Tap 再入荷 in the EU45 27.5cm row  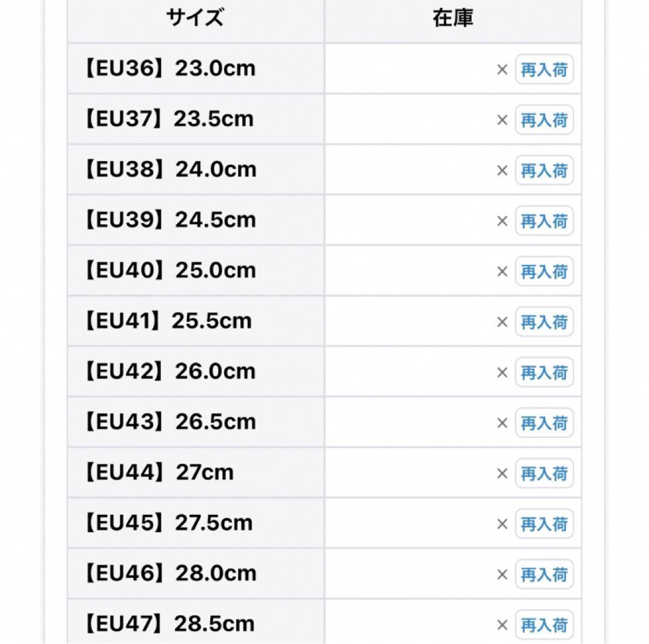point(544,524)
